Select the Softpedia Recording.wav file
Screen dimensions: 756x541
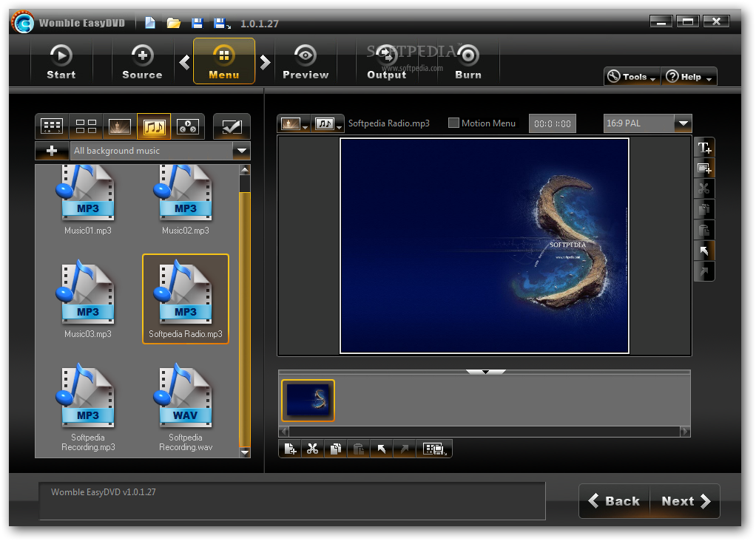pyautogui.click(x=186, y=407)
